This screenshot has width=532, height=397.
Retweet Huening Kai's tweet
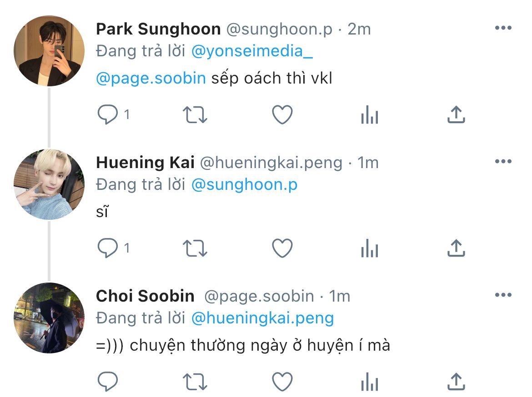195,248
